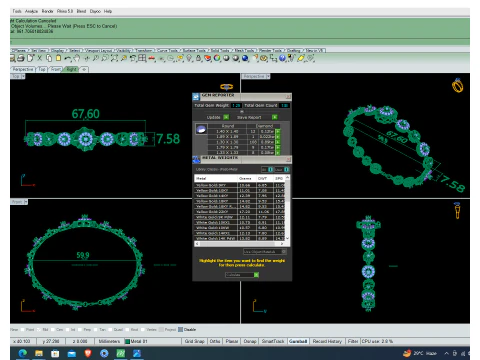Toggle Grid Snap in the status bar
Viewport: 480px width, 360px height.
194,341
